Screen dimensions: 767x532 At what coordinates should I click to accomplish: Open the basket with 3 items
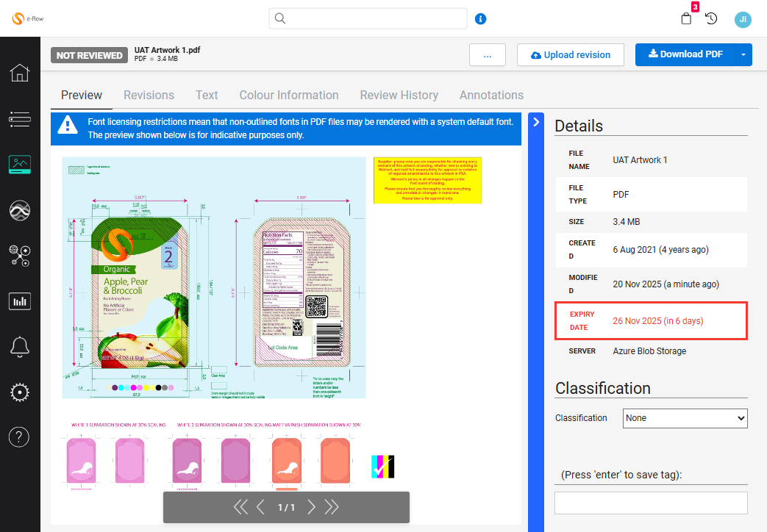(x=686, y=18)
